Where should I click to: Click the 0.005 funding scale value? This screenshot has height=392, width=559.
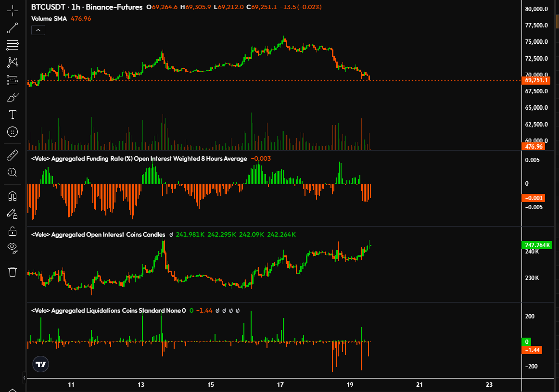(x=532, y=160)
